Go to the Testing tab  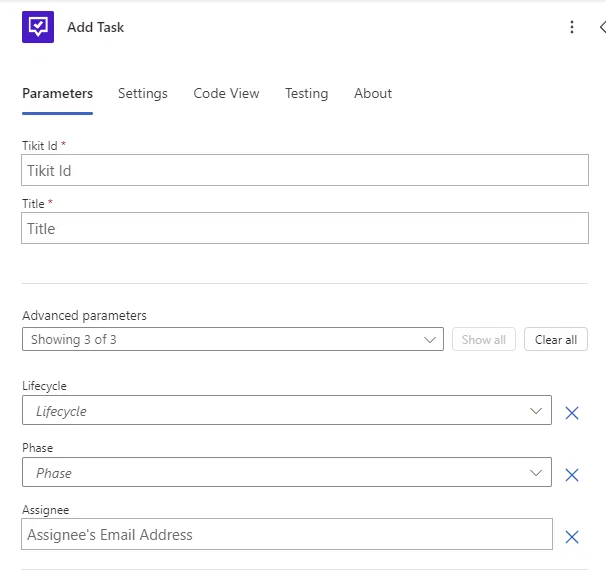coord(306,94)
